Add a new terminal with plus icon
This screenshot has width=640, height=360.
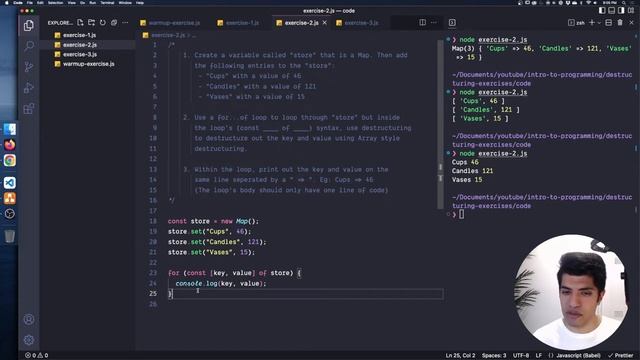click(591, 22)
